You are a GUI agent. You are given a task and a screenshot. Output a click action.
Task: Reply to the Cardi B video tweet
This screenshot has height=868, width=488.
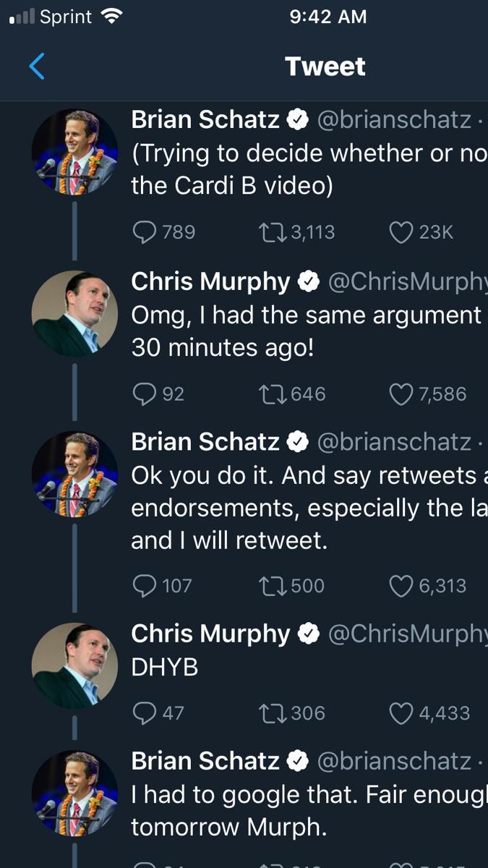[x=145, y=231]
